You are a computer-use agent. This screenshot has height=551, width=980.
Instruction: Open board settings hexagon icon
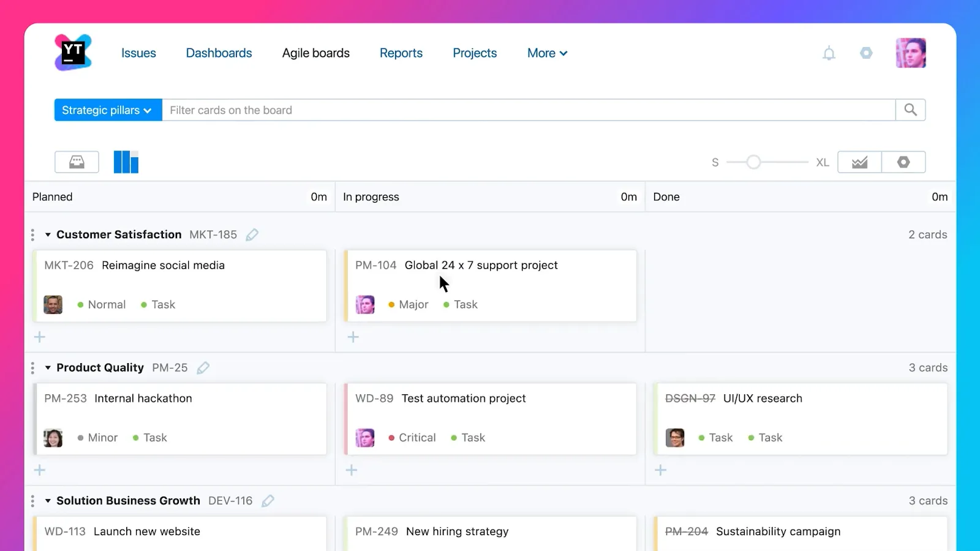click(x=903, y=162)
